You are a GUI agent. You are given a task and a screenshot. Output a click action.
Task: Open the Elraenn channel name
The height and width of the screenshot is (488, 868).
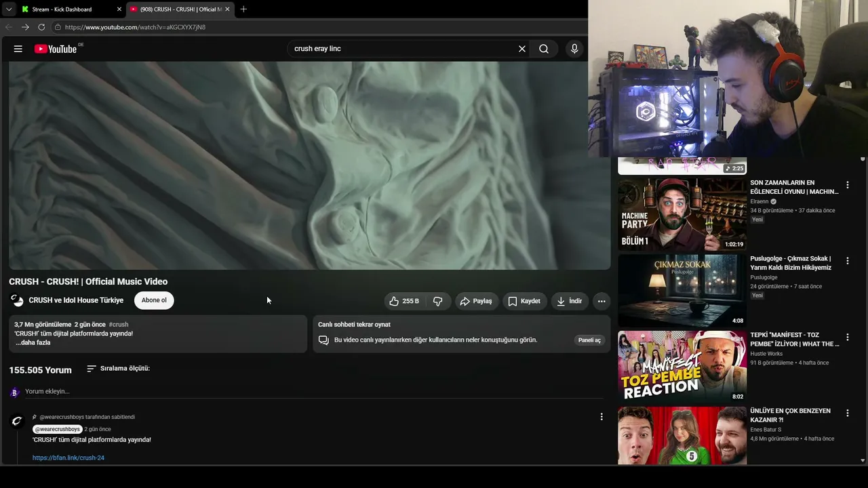(759, 201)
